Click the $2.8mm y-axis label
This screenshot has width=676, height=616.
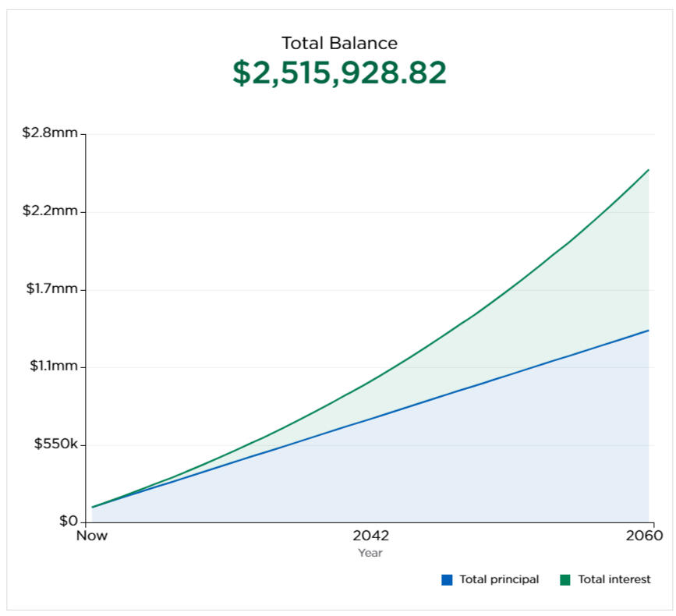50,133
